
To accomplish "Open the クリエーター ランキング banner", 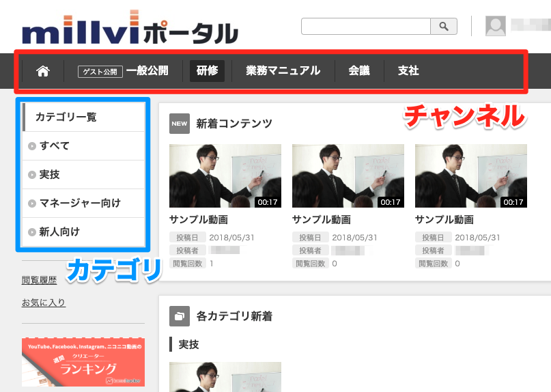I will point(83,362).
